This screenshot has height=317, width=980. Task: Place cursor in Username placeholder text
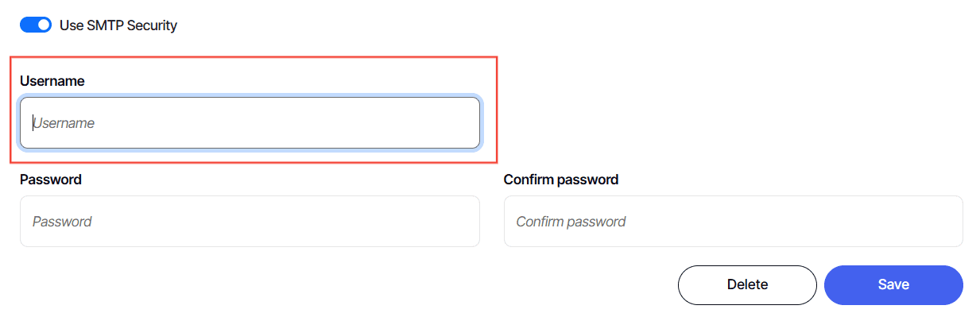point(64,123)
